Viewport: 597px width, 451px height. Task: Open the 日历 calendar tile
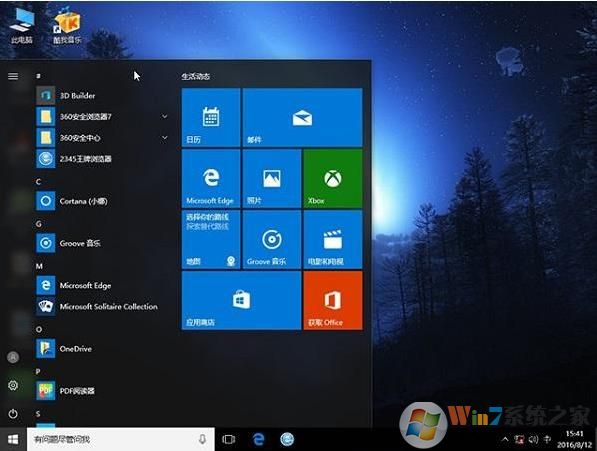point(211,117)
